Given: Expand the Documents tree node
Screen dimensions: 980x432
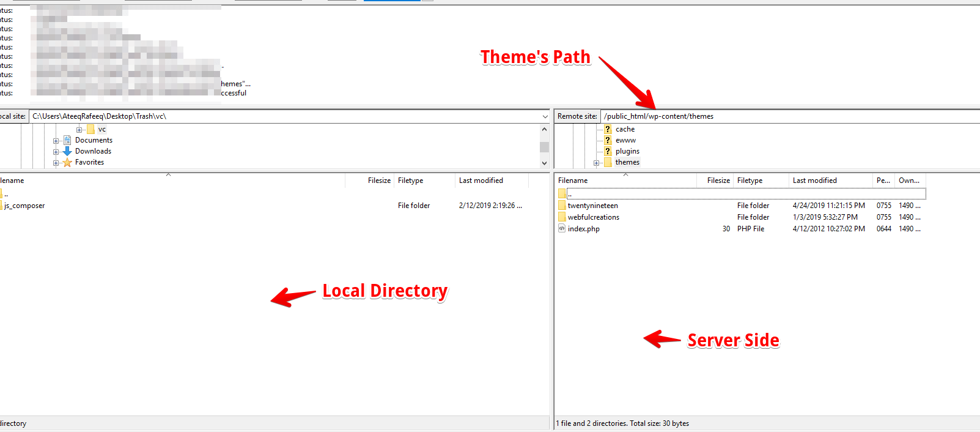Looking at the screenshot, I should (56, 141).
